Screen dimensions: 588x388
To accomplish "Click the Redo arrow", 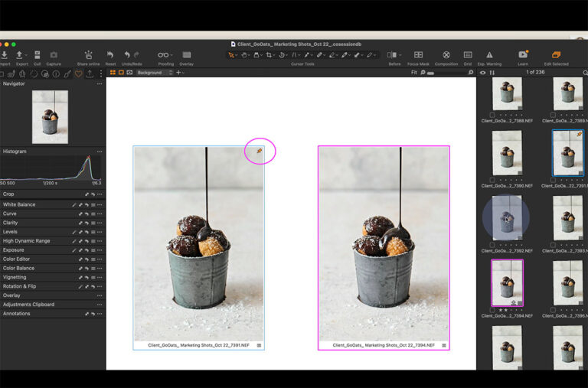I will point(137,55).
